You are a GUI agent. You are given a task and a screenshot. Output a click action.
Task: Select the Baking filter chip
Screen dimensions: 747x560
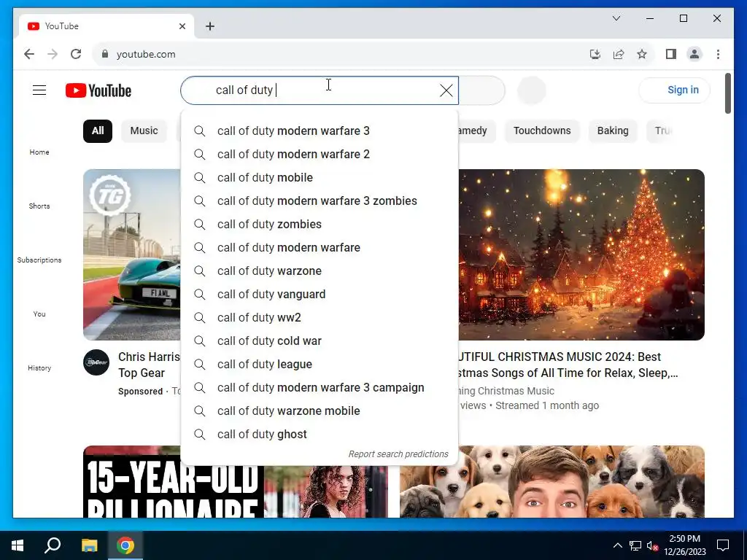[x=613, y=131]
